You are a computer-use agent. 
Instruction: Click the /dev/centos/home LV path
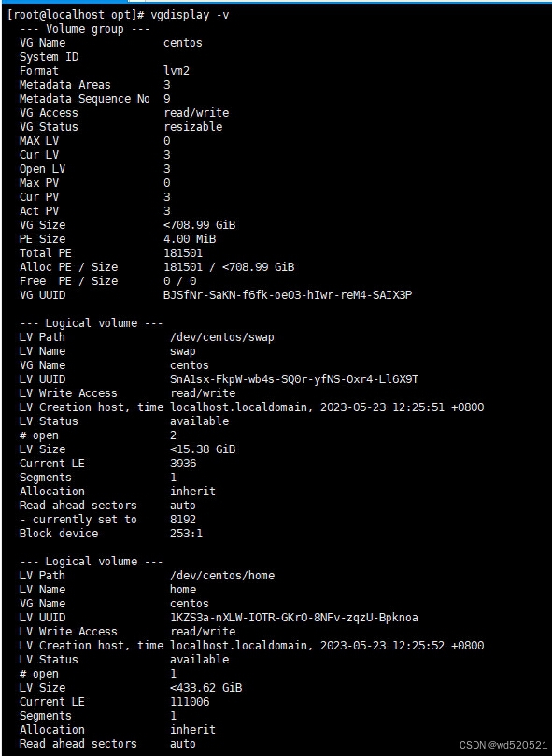(222, 576)
